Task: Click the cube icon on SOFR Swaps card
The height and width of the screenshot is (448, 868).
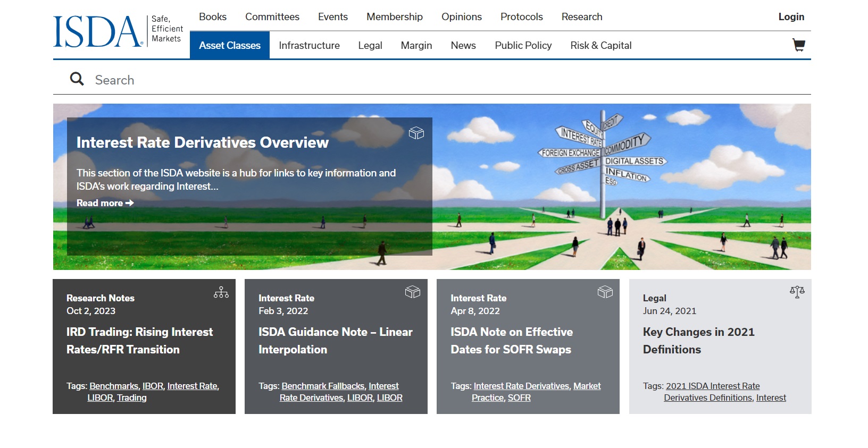Action: (605, 292)
